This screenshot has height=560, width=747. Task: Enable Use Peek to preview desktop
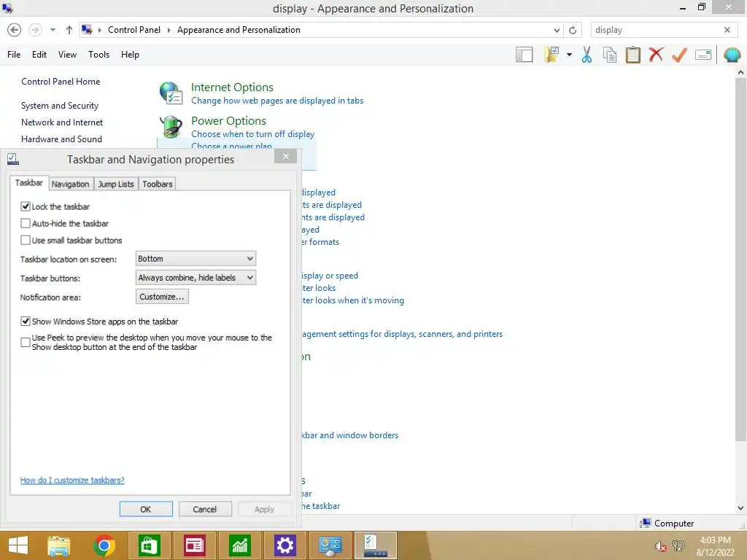26,343
